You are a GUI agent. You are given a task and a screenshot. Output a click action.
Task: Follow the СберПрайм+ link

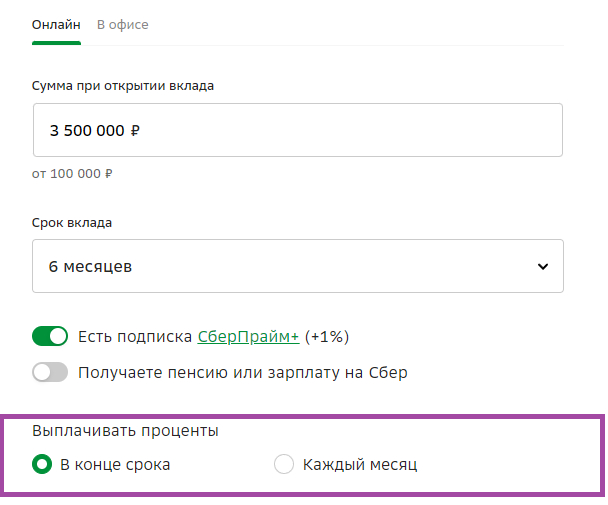248,336
